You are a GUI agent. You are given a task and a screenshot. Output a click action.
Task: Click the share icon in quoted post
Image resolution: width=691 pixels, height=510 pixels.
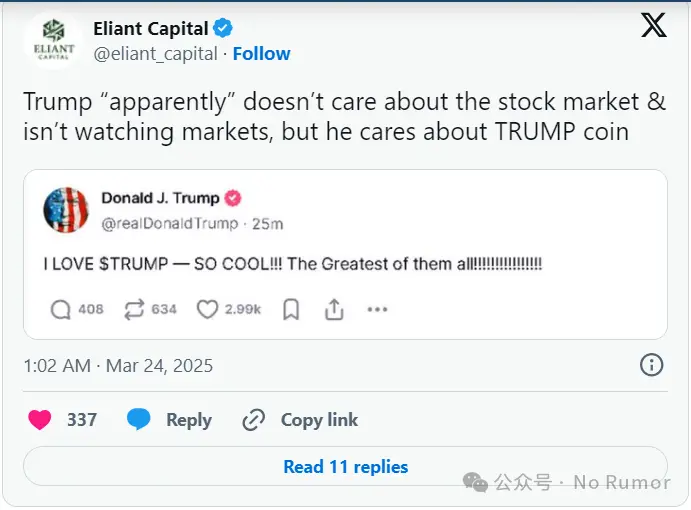(334, 310)
